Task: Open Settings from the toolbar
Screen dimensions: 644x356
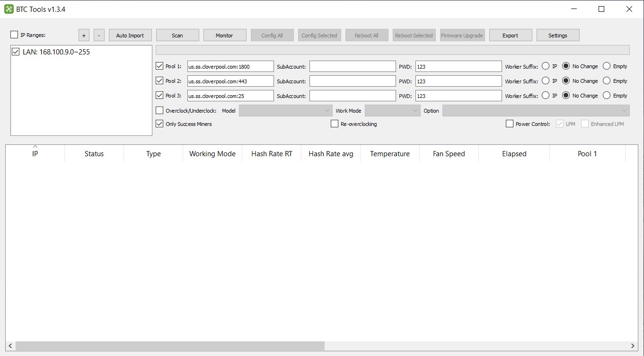Action: tap(557, 36)
